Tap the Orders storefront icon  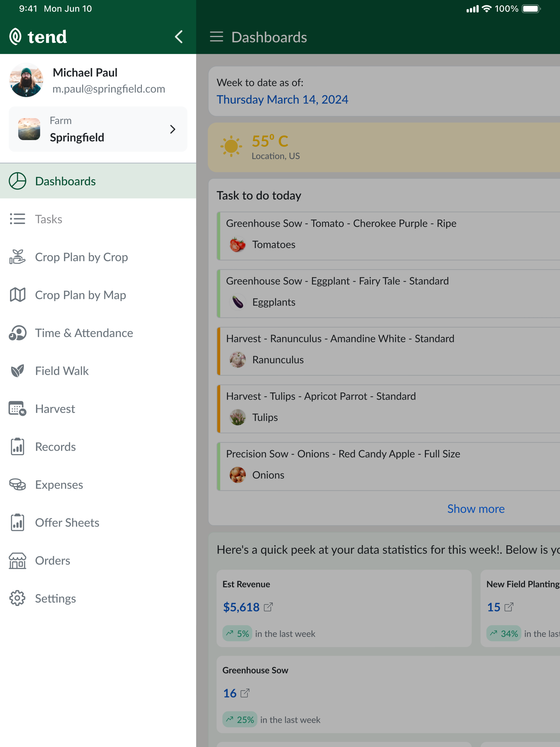(18, 561)
